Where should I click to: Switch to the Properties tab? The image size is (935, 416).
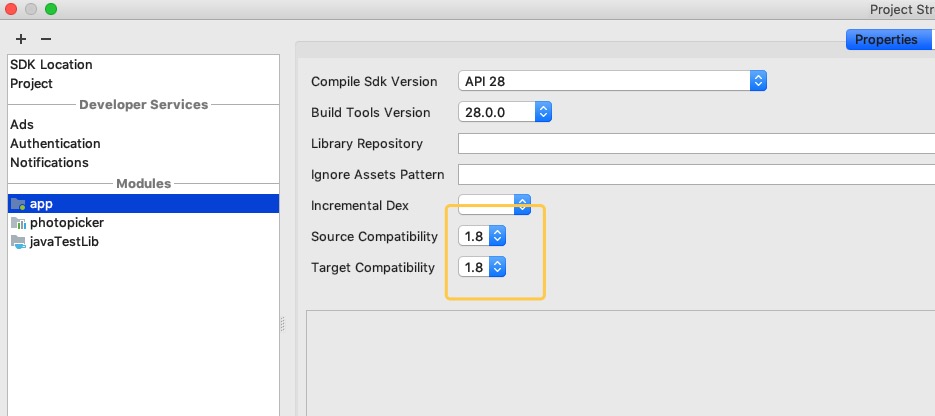pos(885,40)
